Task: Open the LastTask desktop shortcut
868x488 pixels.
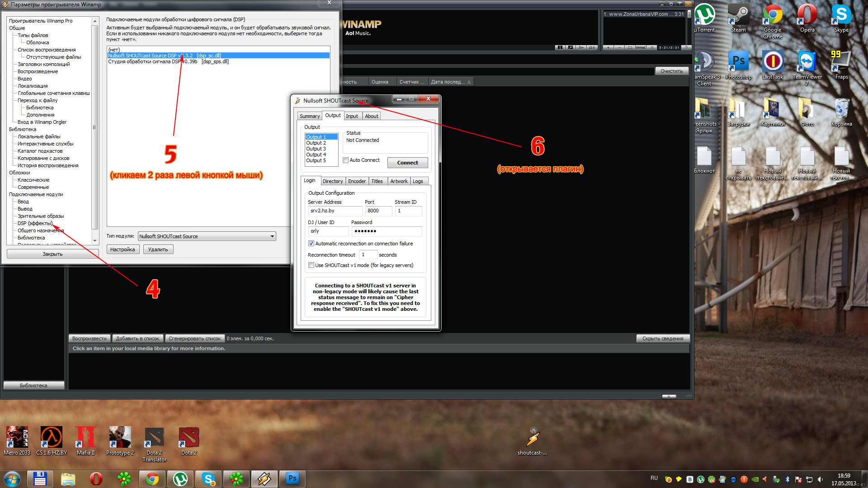Action: pos(773,66)
